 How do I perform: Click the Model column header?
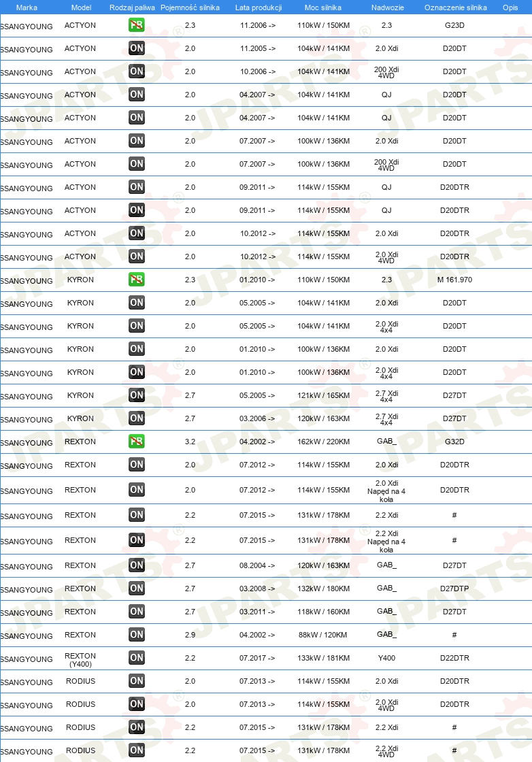pos(81,7)
